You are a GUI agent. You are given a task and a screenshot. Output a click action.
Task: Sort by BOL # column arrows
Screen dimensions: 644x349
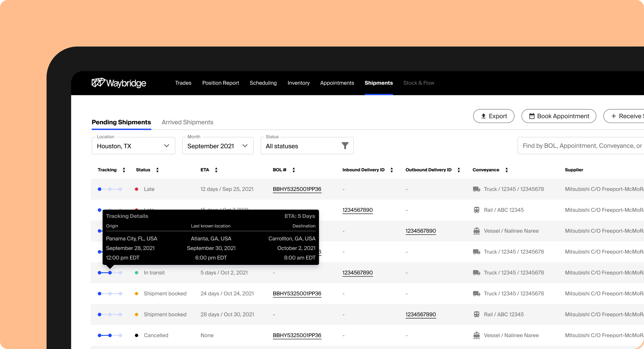[293, 170]
